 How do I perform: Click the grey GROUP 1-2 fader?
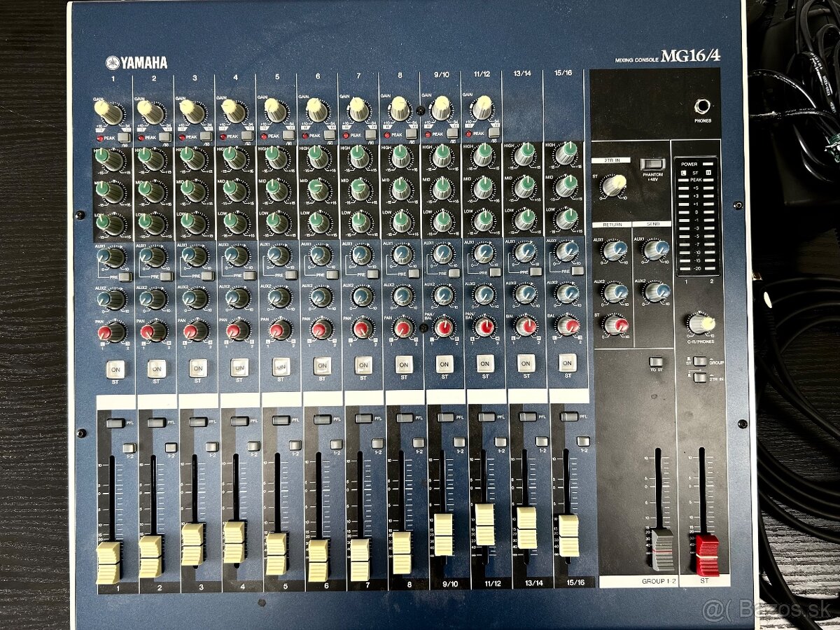[662, 549]
